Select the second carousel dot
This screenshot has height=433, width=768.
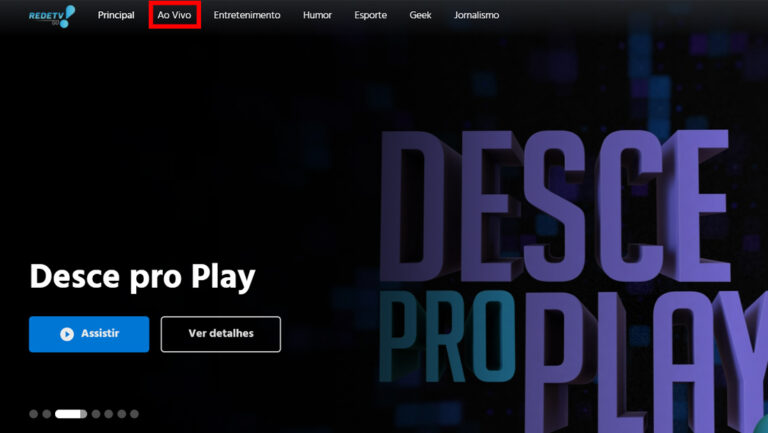47,414
